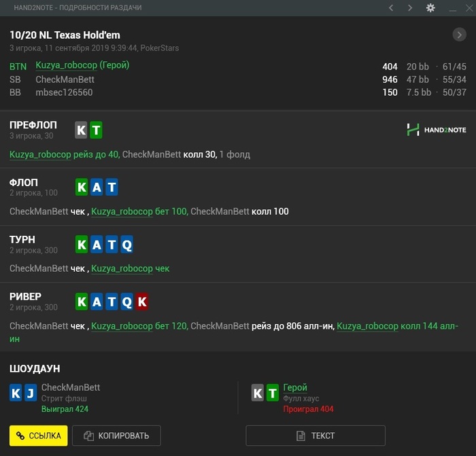Click hand date line '11 сентября 2019 9:39:44'

pos(91,48)
